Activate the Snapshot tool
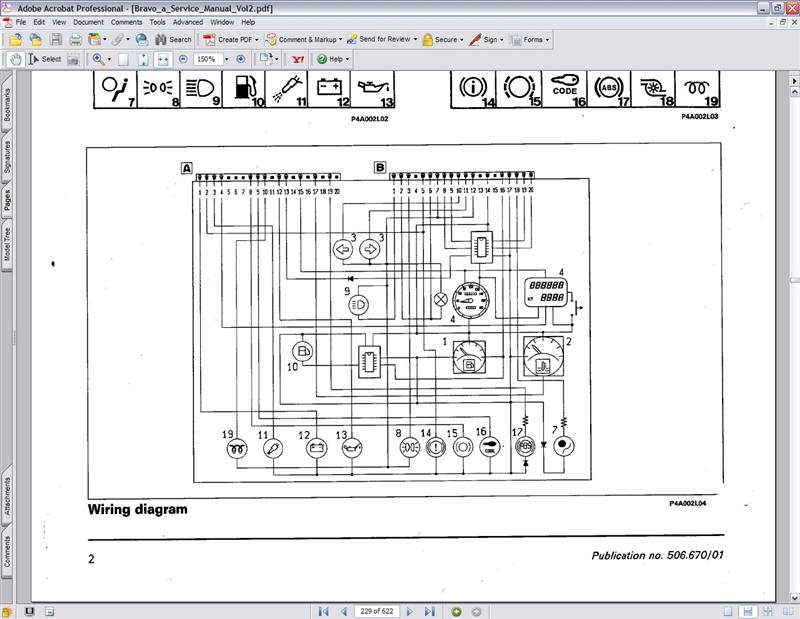 click(73, 59)
